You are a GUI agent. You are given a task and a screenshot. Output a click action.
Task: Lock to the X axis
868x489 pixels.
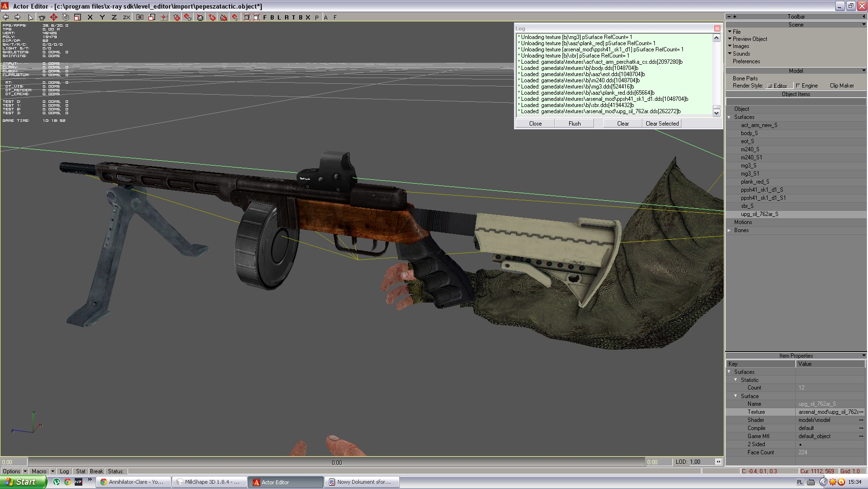point(90,17)
